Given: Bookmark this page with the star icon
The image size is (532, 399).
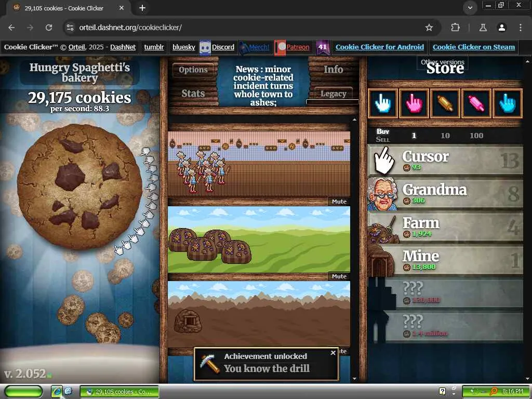Looking at the screenshot, I should (x=429, y=28).
